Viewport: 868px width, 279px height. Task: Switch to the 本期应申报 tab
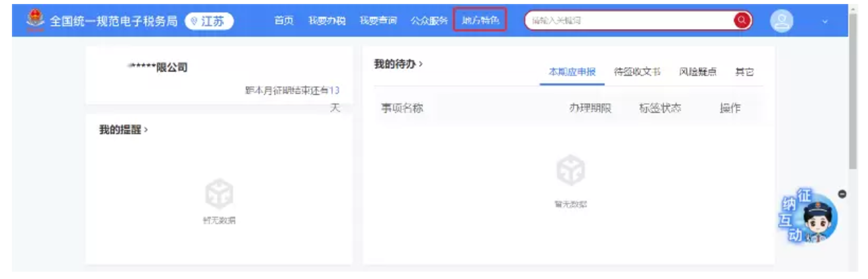(572, 72)
